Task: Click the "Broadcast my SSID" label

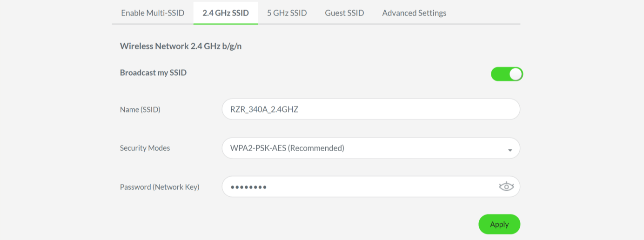Action: tap(153, 73)
